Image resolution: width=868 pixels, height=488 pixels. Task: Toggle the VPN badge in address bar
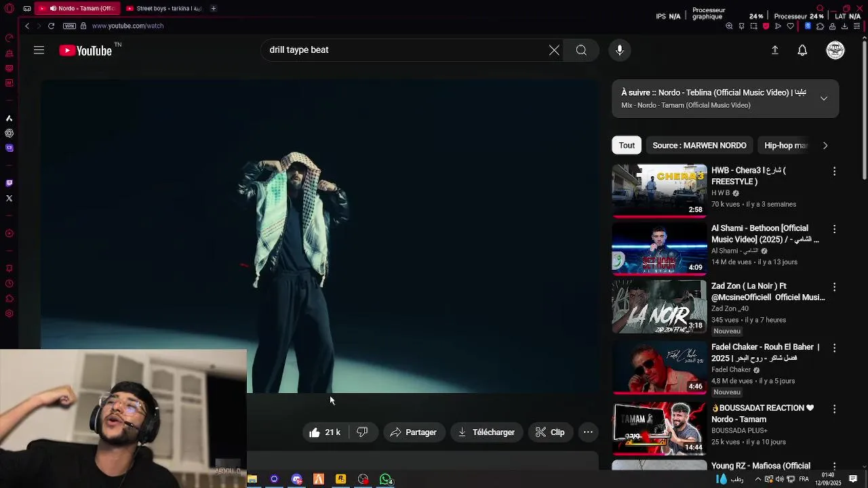pos(69,26)
